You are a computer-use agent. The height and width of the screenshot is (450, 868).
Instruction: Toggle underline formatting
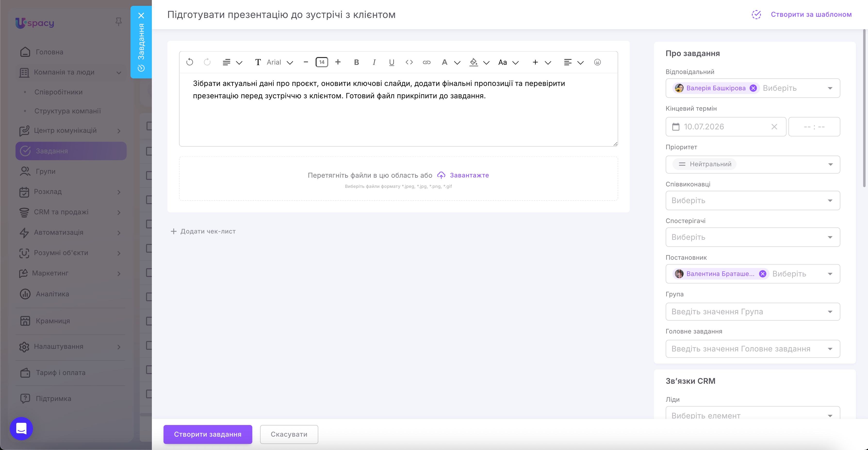(x=392, y=62)
